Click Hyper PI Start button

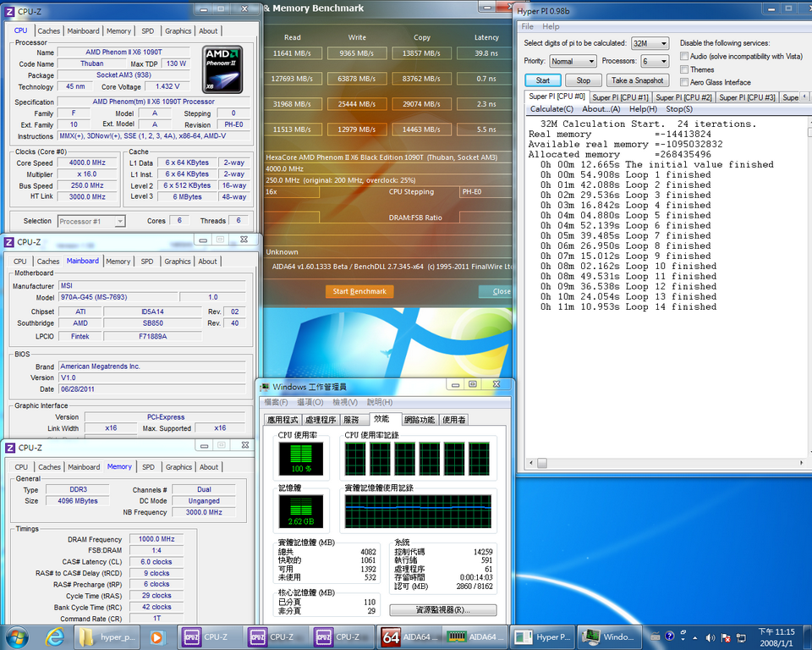(x=543, y=80)
